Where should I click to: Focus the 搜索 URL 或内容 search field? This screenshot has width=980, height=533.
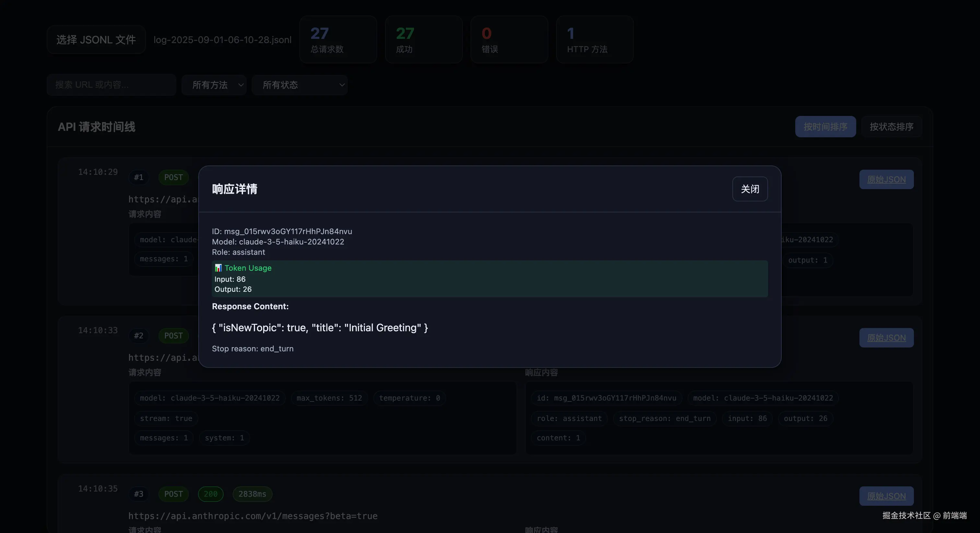pos(111,85)
